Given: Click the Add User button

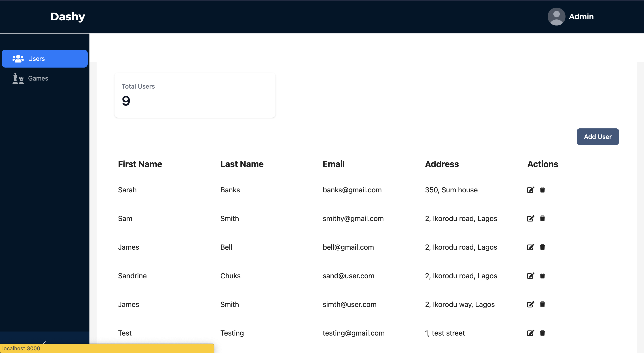Looking at the screenshot, I should pos(597,137).
